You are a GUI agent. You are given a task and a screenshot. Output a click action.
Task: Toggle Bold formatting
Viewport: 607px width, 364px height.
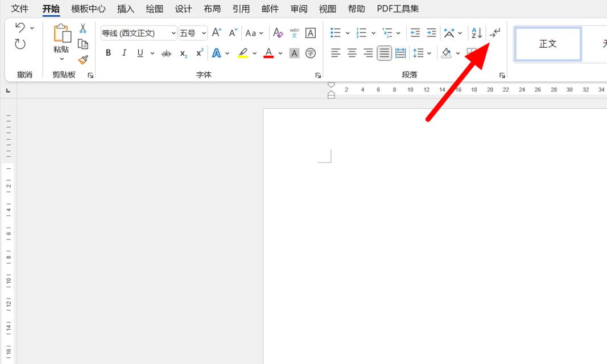pyautogui.click(x=109, y=53)
